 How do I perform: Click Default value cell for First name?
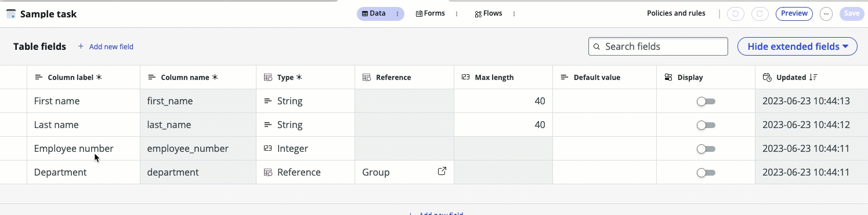click(x=605, y=101)
